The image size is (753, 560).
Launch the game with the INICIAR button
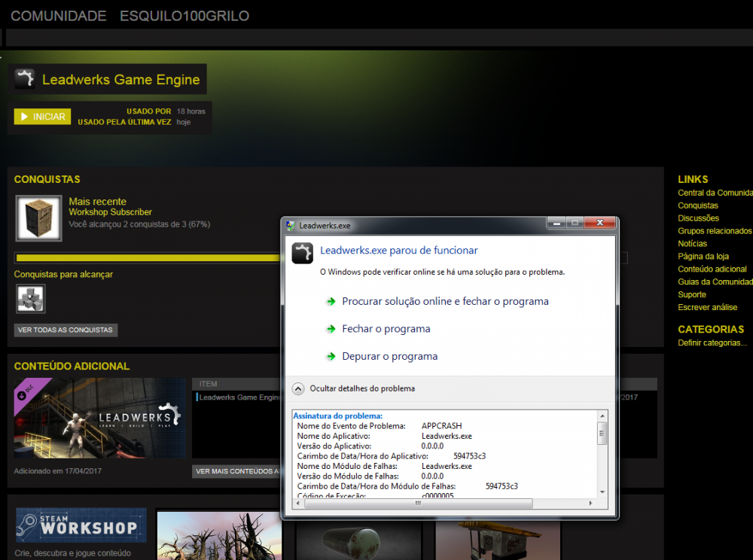point(42,117)
